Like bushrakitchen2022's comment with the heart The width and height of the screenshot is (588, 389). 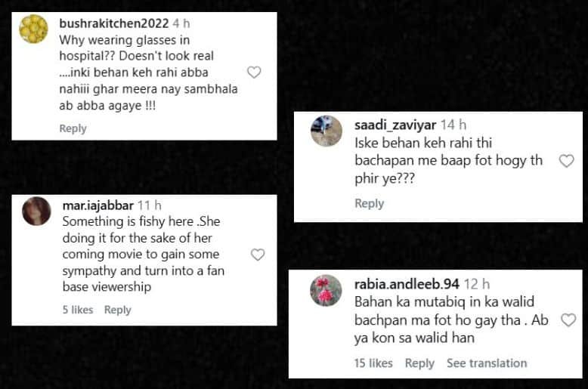255,73
